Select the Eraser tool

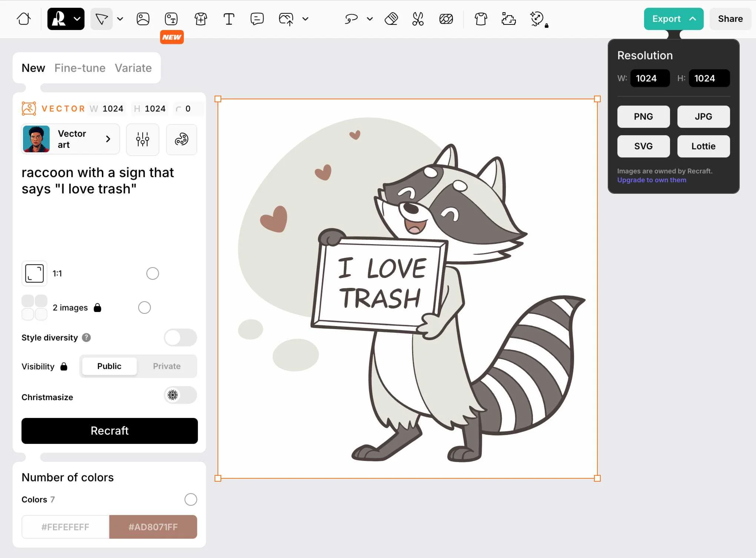tap(391, 19)
